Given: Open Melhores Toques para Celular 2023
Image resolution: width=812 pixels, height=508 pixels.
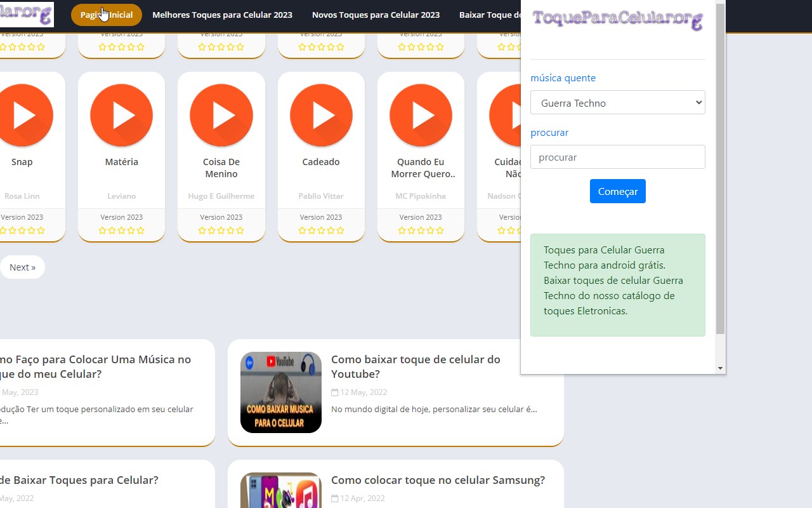Looking at the screenshot, I should point(223,15).
